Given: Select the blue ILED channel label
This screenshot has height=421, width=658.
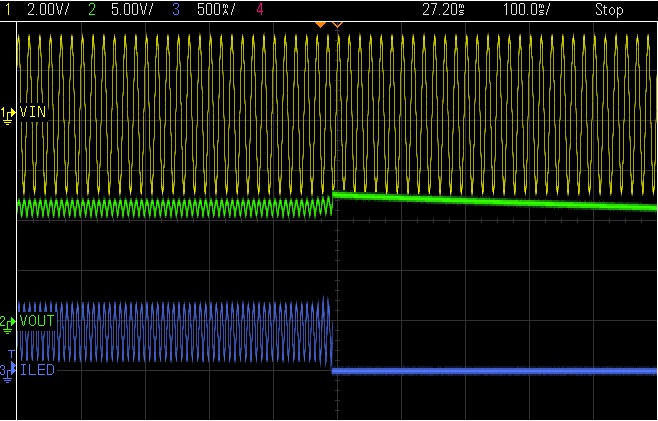Looking at the screenshot, I should 37,370.
